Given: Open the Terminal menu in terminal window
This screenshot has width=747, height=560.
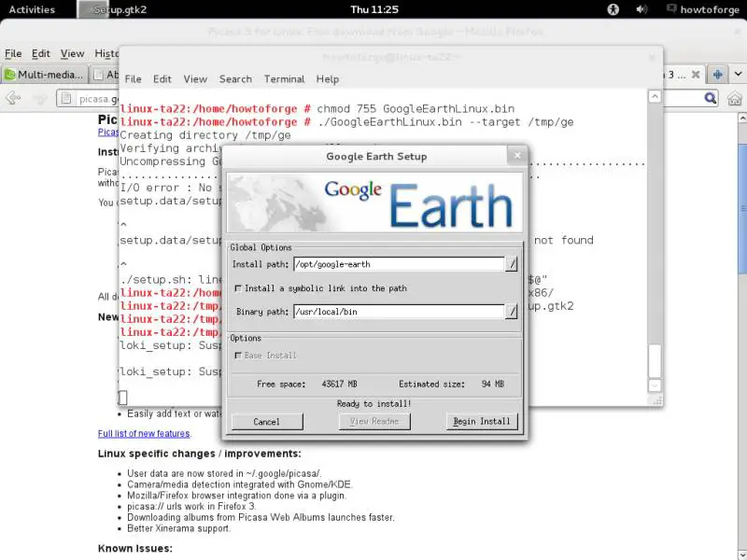Looking at the screenshot, I should click(285, 79).
